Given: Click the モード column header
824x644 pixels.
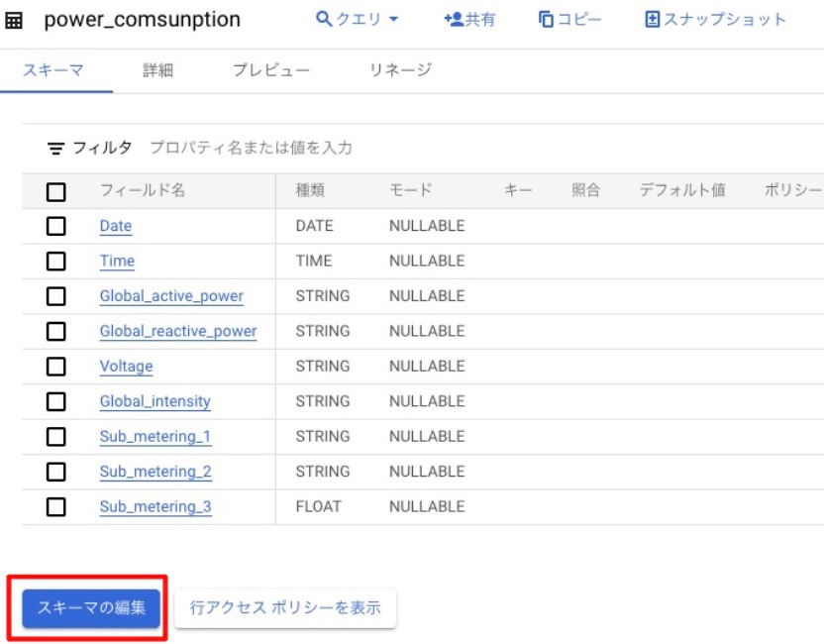Looking at the screenshot, I should point(410,190).
